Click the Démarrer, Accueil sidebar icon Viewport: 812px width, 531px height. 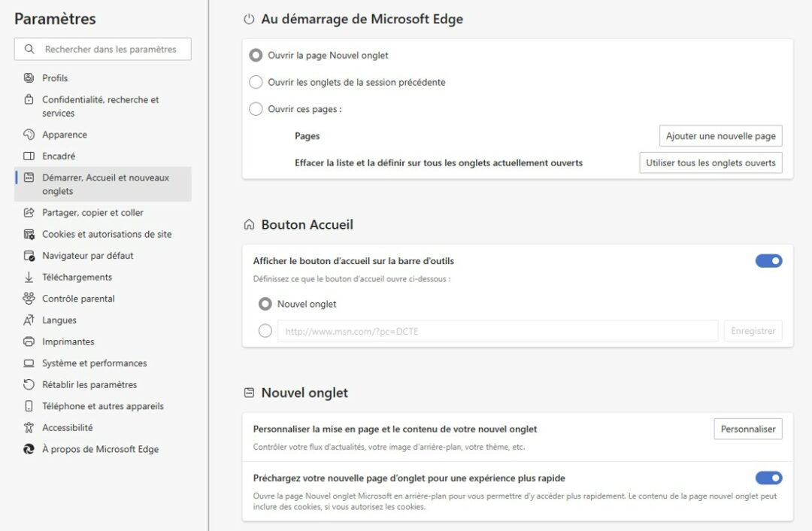pos(29,178)
